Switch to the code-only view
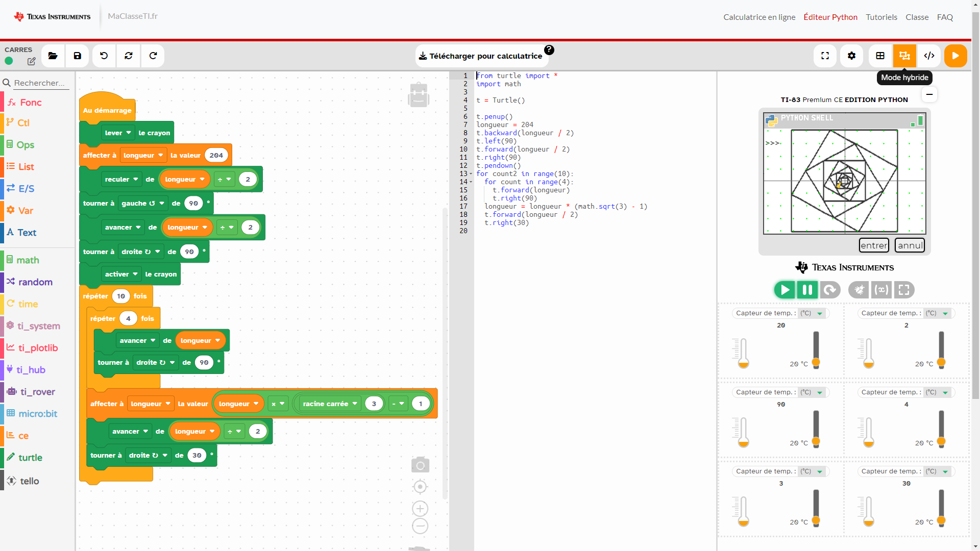Viewport: 980px width, 551px height. click(929, 56)
